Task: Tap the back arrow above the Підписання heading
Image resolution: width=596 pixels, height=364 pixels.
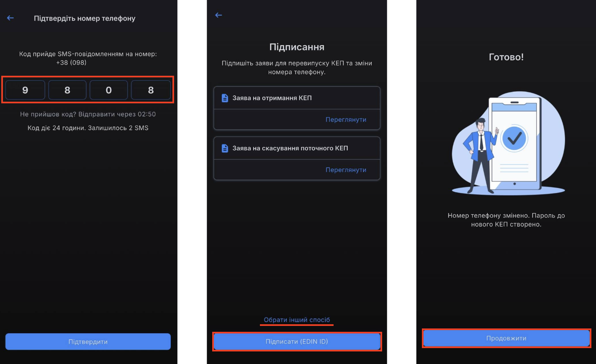Action: click(x=218, y=15)
